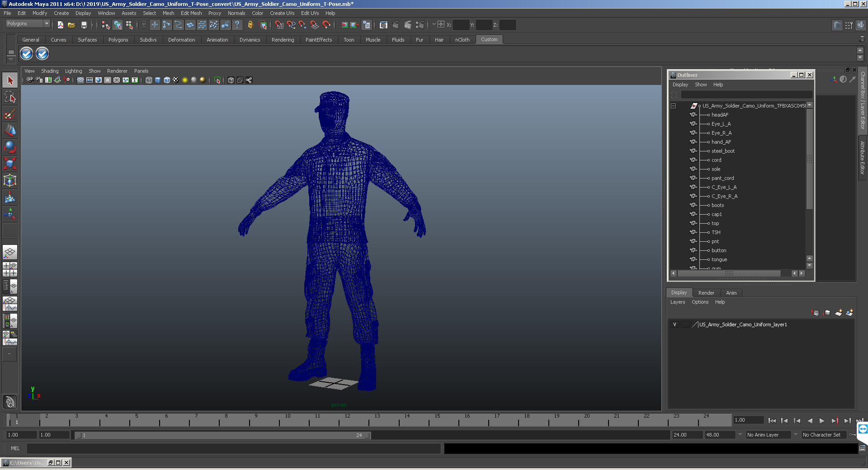Click second checkmark shelf button
The height and width of the screenshot is (470, 868).
click(42, 54)
